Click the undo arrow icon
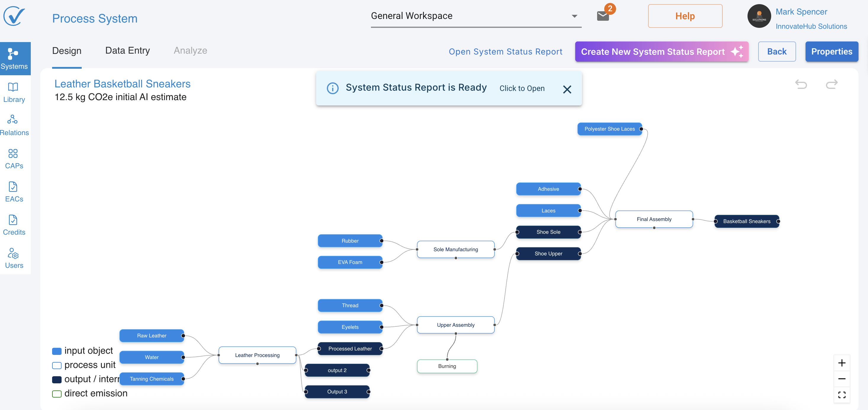The image size is (868, 410). (x=801, y=84)
